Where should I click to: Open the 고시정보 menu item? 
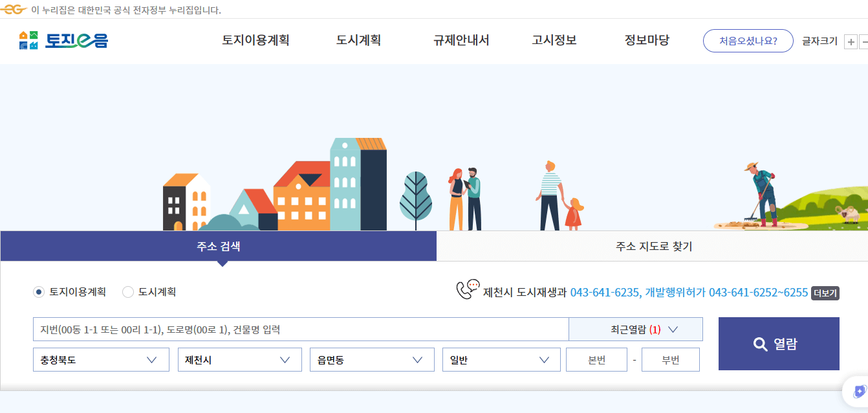[x=554, y=40]
